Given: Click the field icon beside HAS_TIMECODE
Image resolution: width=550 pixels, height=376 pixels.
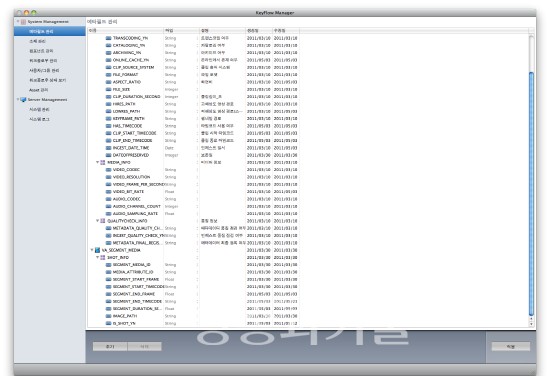Looking at the screenshot, I should pos(109,126).
